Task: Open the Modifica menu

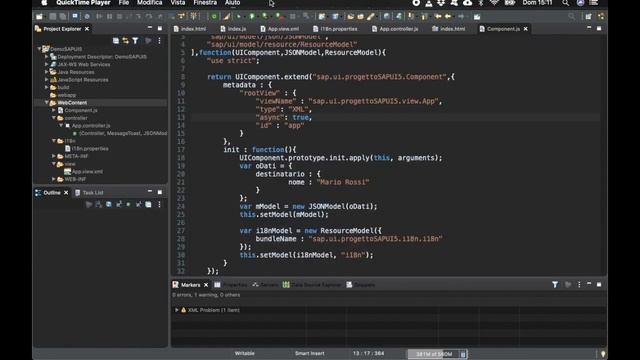Action: 149,3
